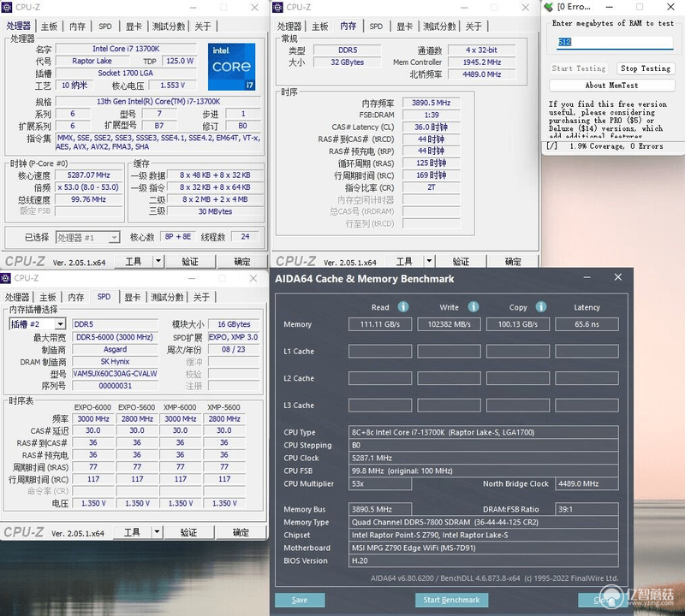Switch to 测试分数 tab in CPU-Z memory window
Image resolution: width=685 pixels, height=616 pixels.
click(439, 27)
